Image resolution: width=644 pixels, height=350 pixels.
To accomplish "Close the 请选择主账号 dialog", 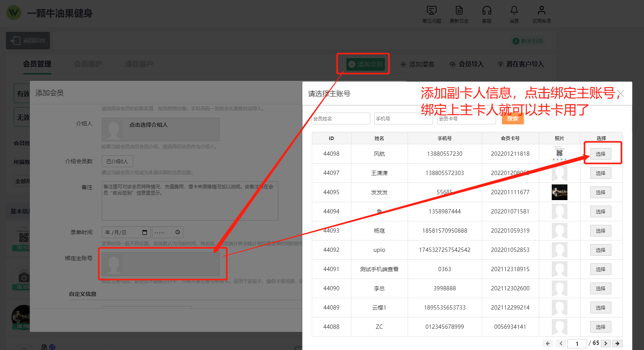I will click(620, 93).
